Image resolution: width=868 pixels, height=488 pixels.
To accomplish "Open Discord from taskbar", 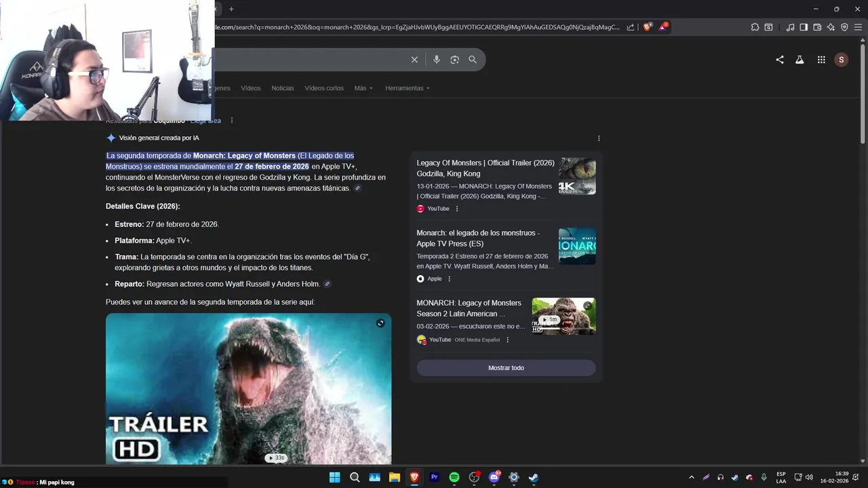I will pos(494,477).
